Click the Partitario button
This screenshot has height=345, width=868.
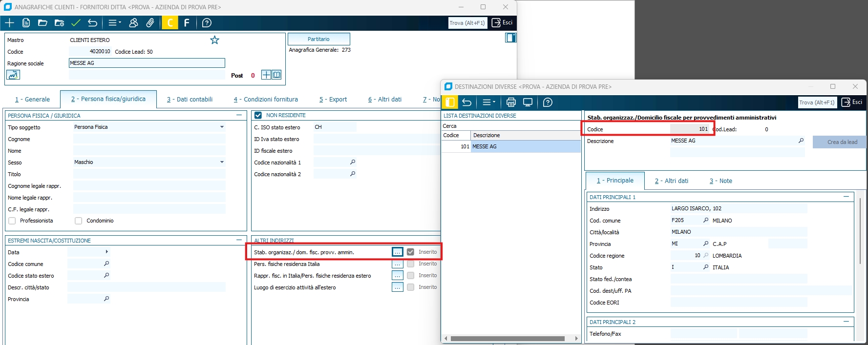[319, 39]
